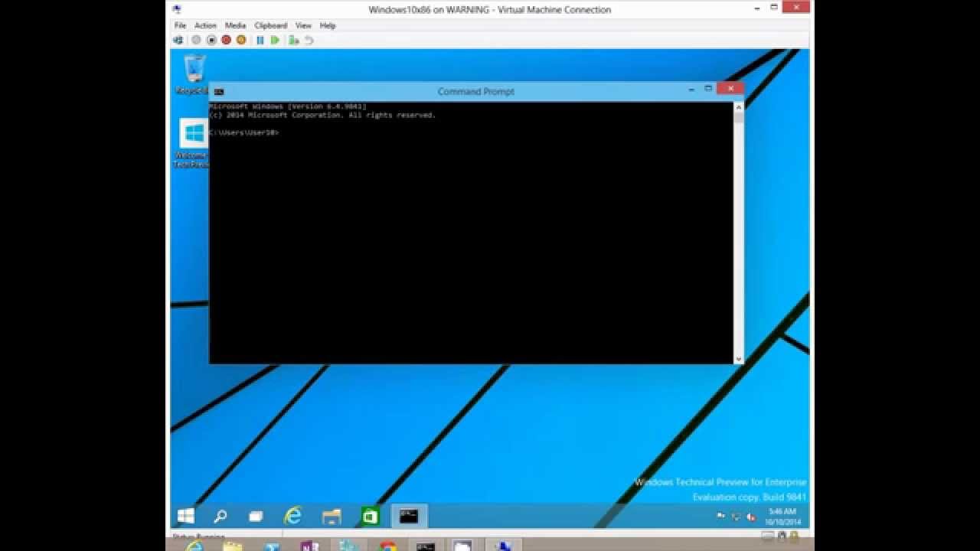Open the View menu

pos(303,25)
